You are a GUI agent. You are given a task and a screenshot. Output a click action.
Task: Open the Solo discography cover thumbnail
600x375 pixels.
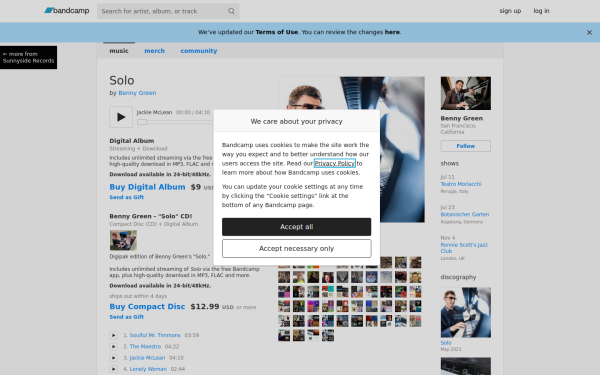(466, 313)
